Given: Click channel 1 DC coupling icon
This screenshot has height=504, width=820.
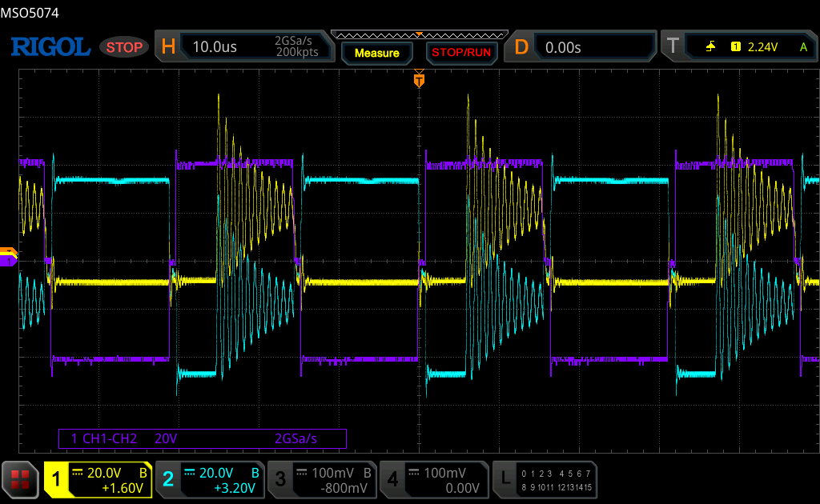Looking at the screenshot, I should tap(78, 473).
